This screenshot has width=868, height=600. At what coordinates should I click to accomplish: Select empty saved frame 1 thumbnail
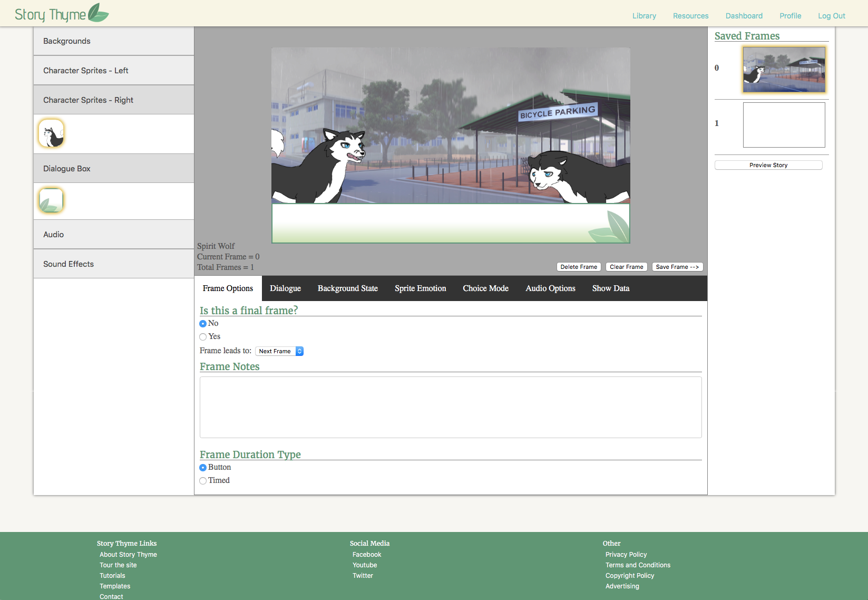pos(784,125)
